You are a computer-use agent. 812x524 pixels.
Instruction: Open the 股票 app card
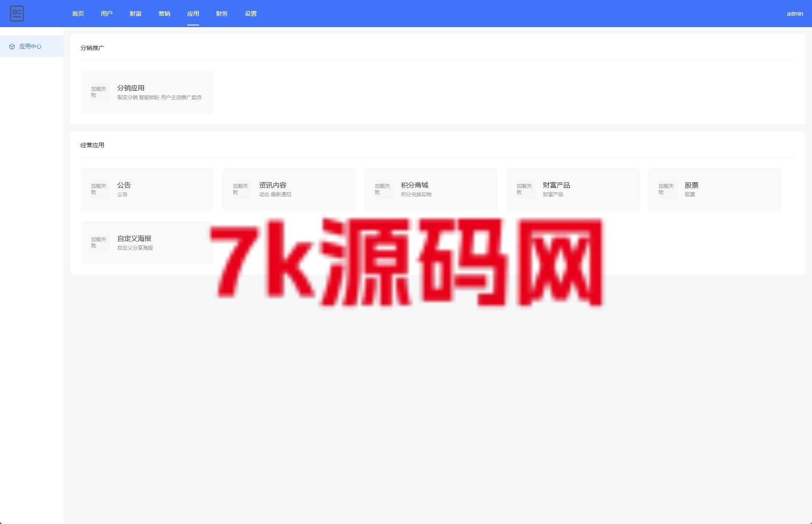pyautogui.click(x=715, y=189)
